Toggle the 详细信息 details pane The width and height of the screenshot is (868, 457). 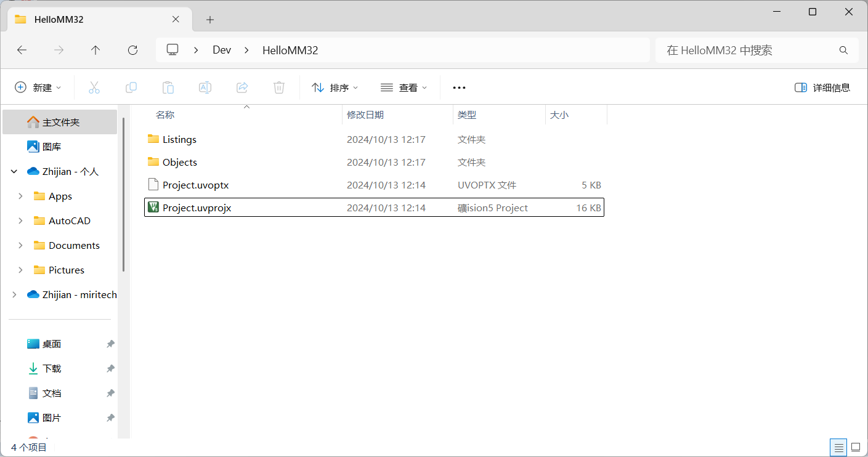(822, 87)
